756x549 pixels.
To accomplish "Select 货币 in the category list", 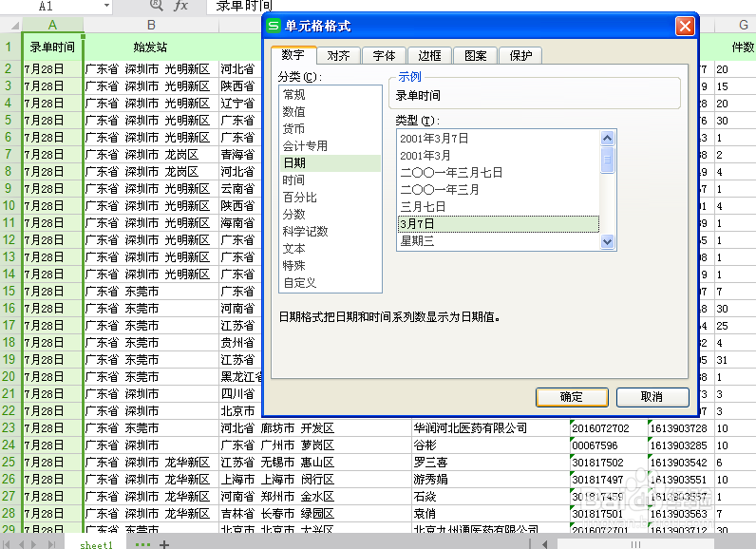I will [x=331, y=128].
